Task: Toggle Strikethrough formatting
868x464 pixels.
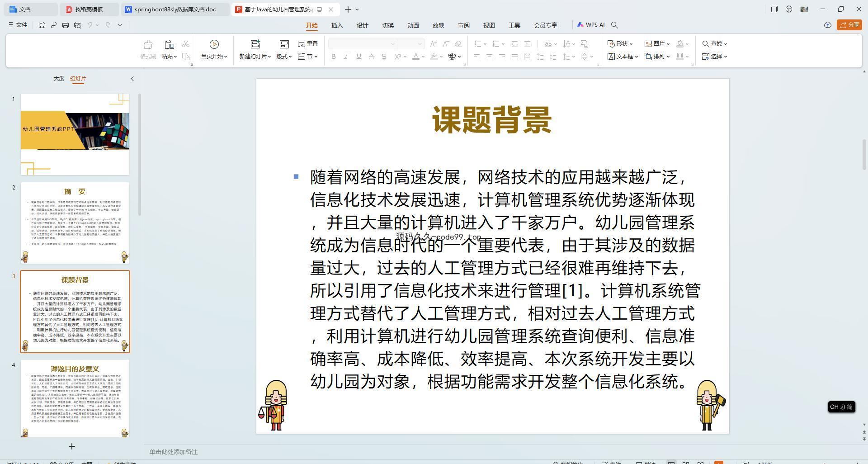Action: click(371, 57)
